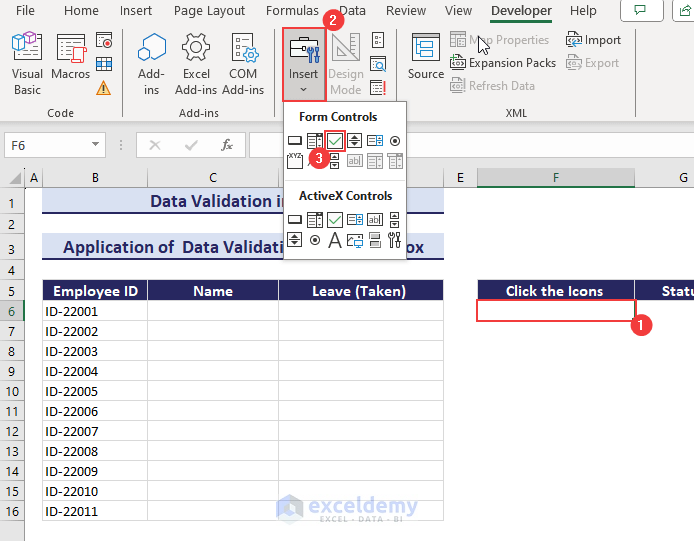Select ActiveX Label control

click(x=335, y=240)
